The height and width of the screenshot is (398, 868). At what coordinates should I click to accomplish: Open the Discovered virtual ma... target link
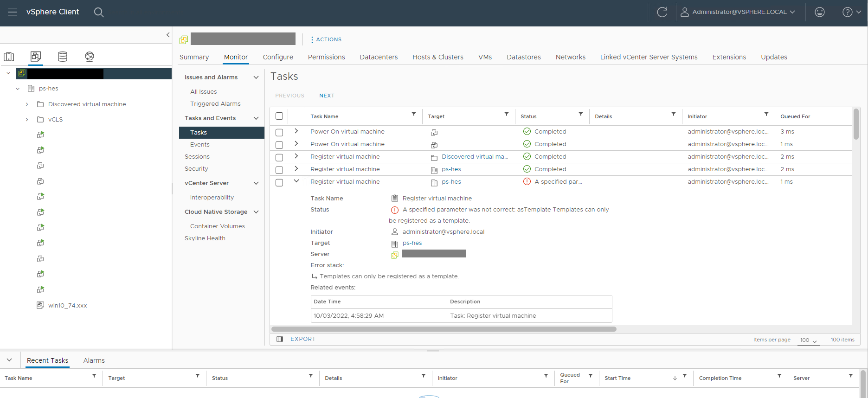coord(475,157)
